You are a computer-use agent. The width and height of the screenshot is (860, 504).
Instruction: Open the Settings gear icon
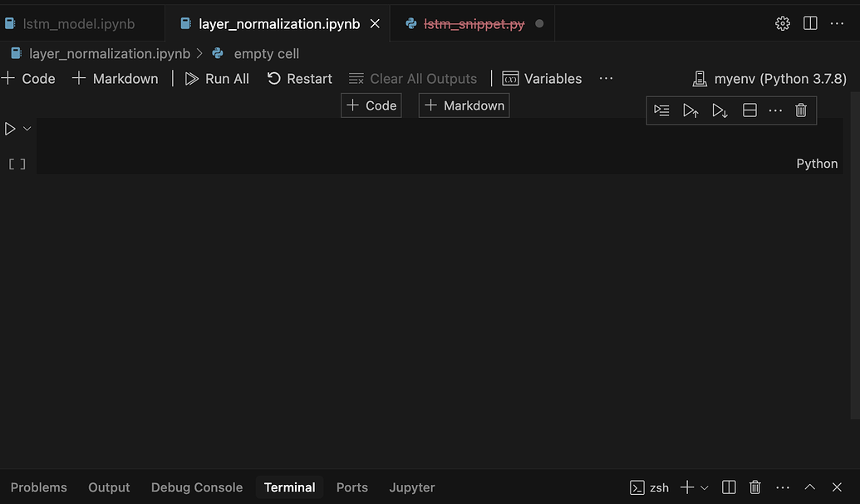tap(782, 23)
